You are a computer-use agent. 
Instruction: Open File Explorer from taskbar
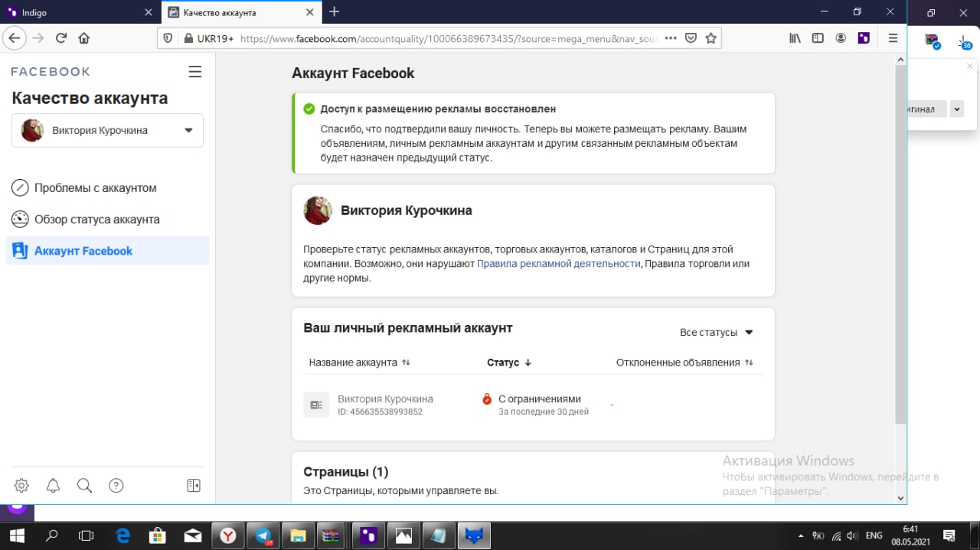click(298, 535)
